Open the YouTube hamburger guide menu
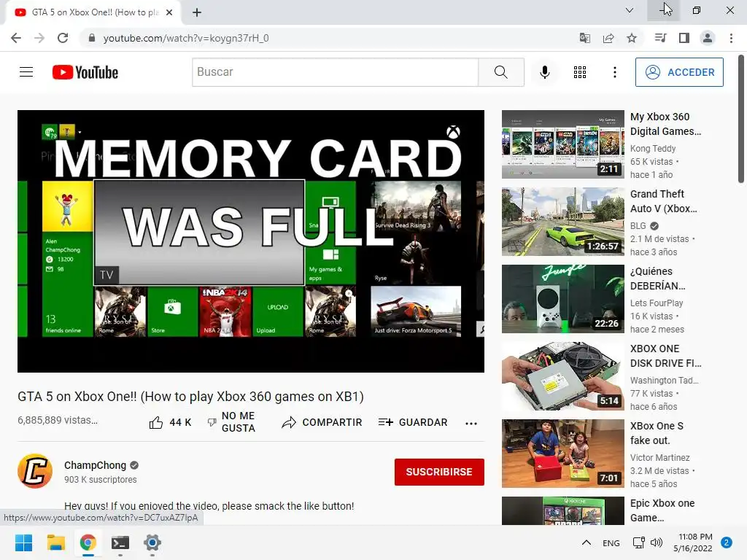Screen dimensions: 747x560 point(26,72)
